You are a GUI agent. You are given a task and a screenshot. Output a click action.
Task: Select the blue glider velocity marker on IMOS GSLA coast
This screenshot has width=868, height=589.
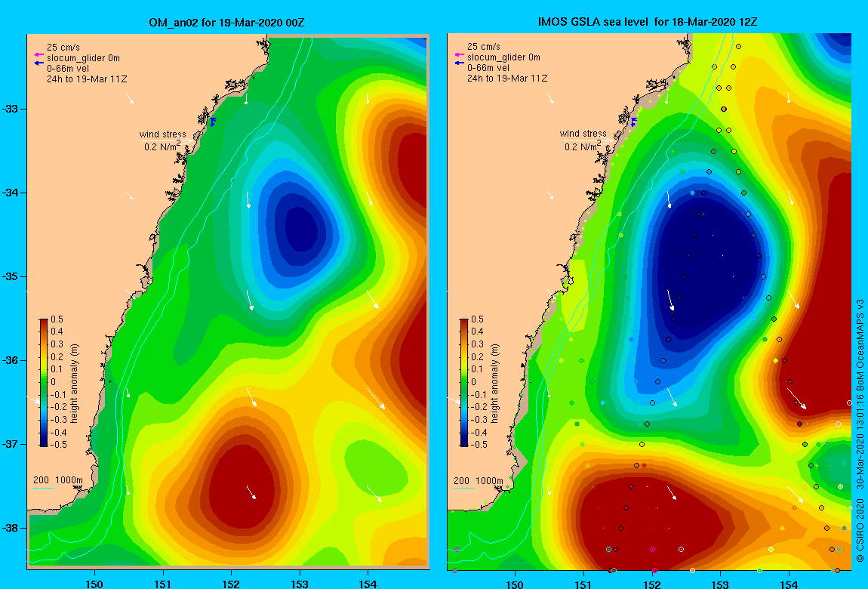click(x=634, y=122)
